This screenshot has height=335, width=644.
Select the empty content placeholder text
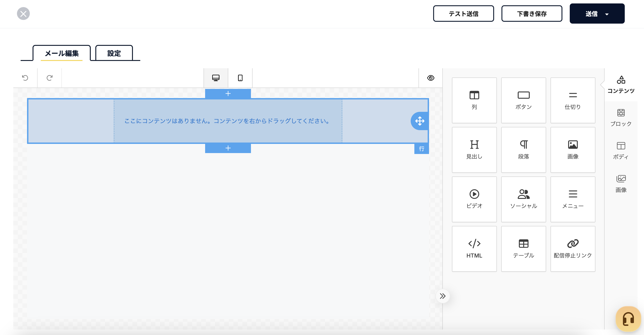pos(228,121)
